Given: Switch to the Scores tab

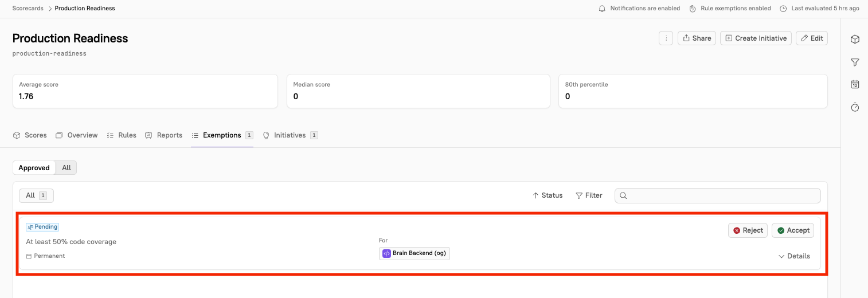Looking at the screenshot, I should click(x=30, y=135).
